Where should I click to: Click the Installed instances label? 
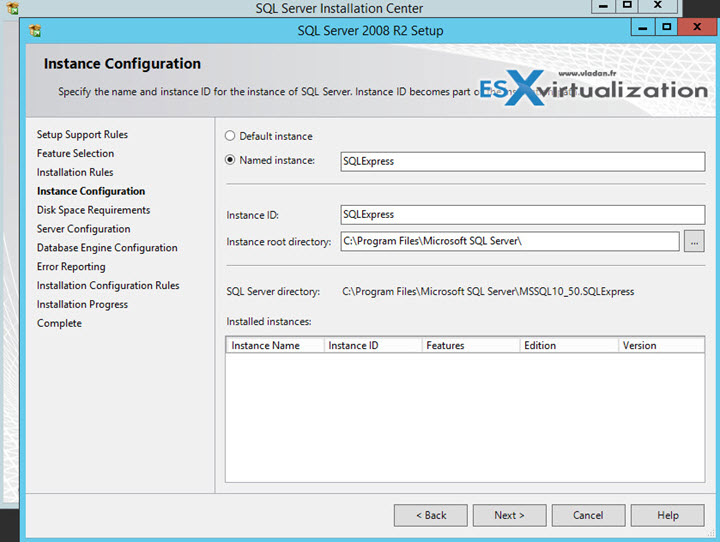tap(269, 322)
